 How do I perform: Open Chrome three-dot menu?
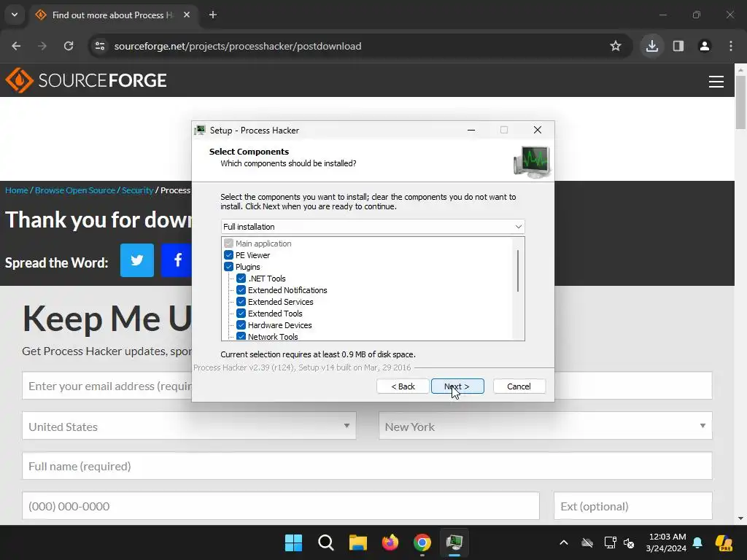coord(731,46)
